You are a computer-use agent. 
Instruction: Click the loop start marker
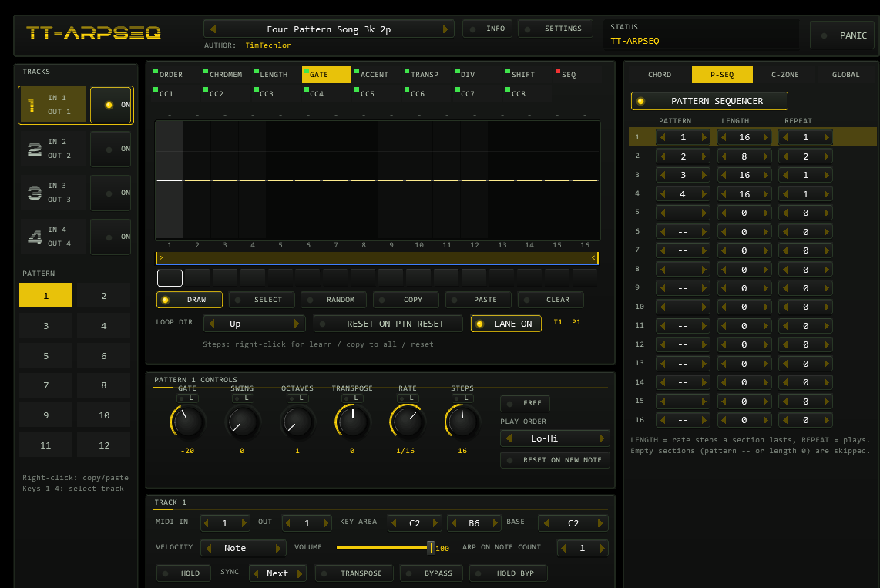[160, 257]
